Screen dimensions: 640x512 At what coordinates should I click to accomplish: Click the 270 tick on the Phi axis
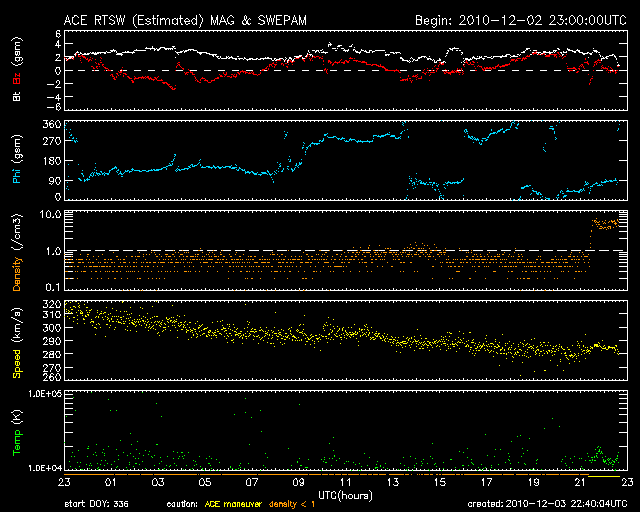tap(52, 141)
